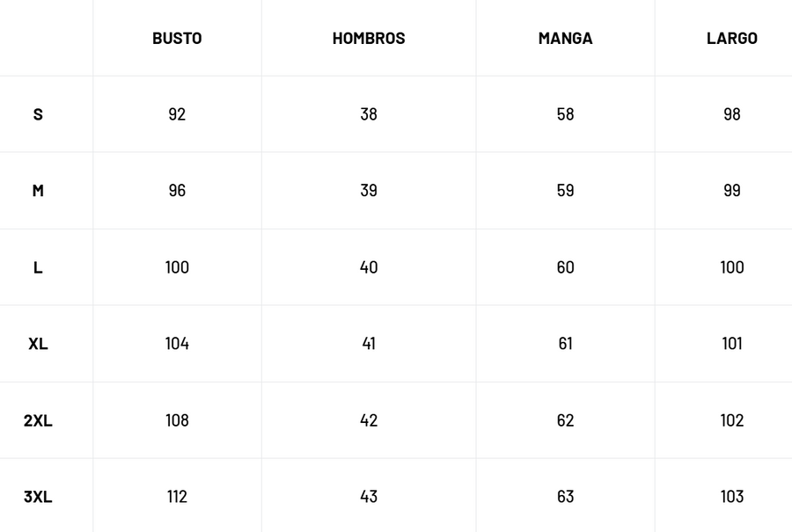This screenshot has height=532, width=792.
Task: Select the XL size row label
Action: 38,344
